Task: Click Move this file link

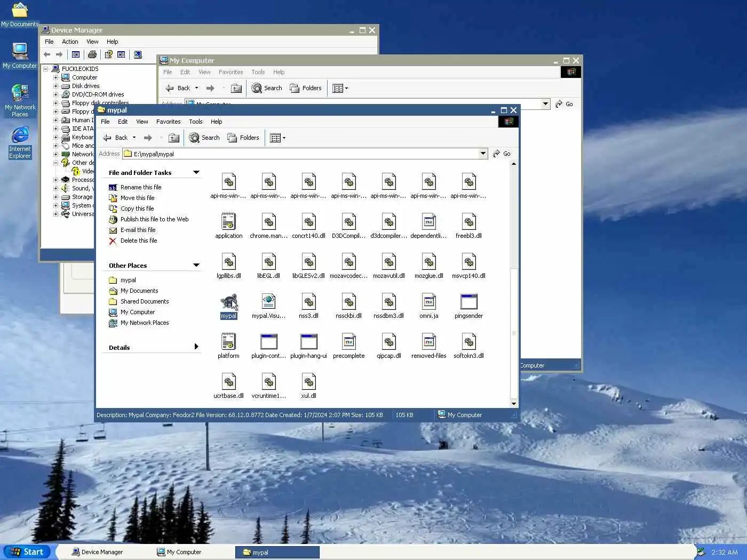Action: pyautogui.click(x=137, y=198)
